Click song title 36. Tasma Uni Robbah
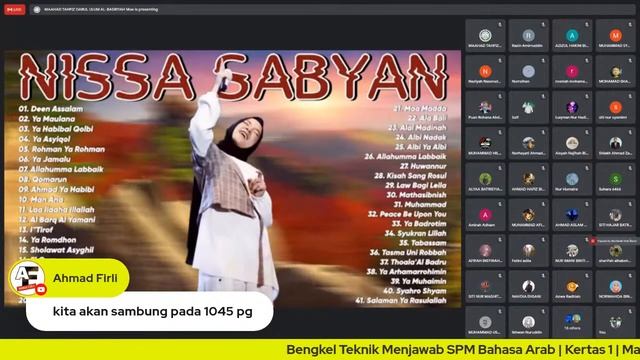The height and width of the screenshot is (360, 640). 408,253
